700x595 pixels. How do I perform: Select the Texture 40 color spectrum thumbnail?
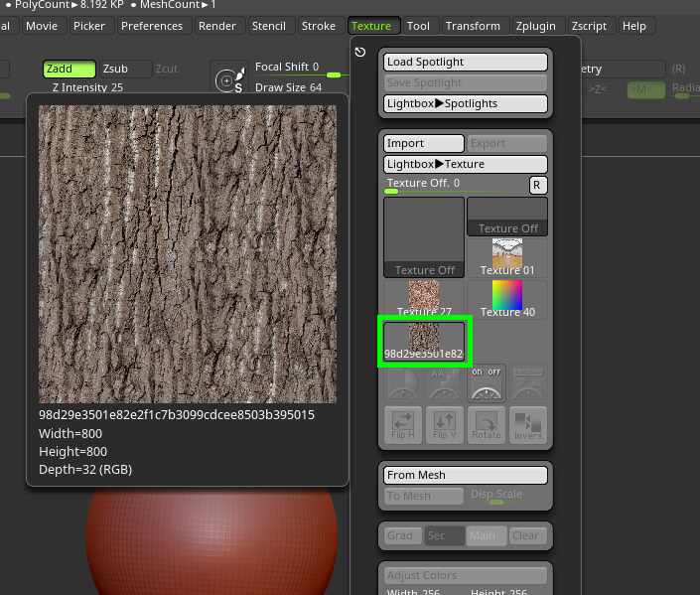507,298
